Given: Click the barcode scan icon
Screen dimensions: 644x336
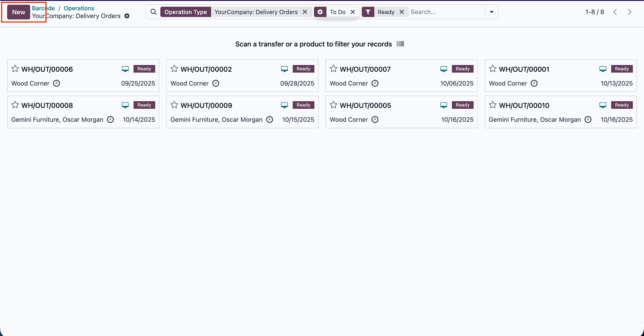Looking at the screenshot, I should (400, 44).
